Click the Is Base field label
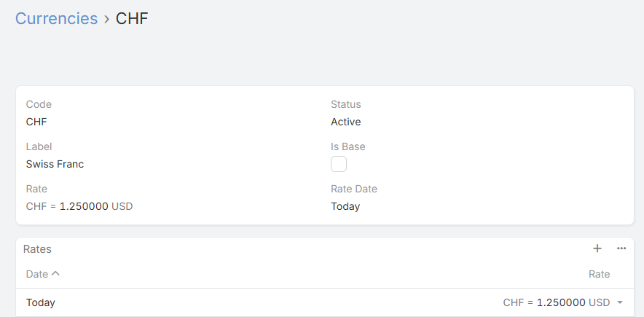 [x=348, y=146]
